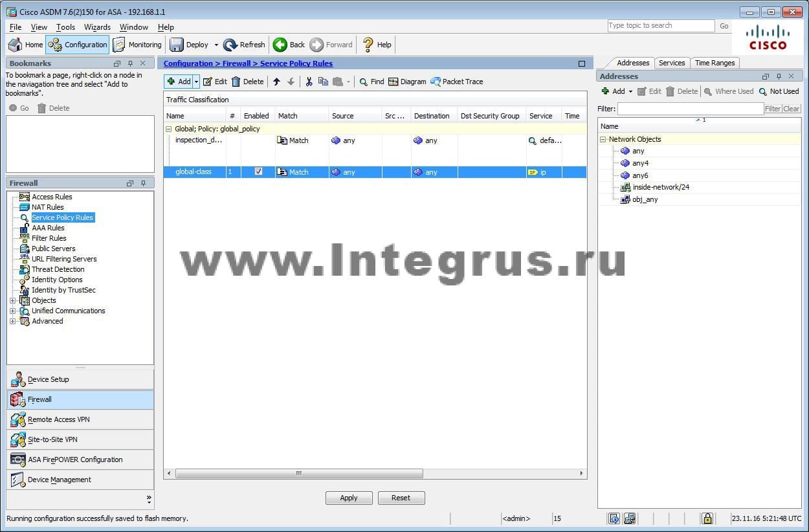
Task: Move rule down with arrow icon
Action: tap(291, 82)
